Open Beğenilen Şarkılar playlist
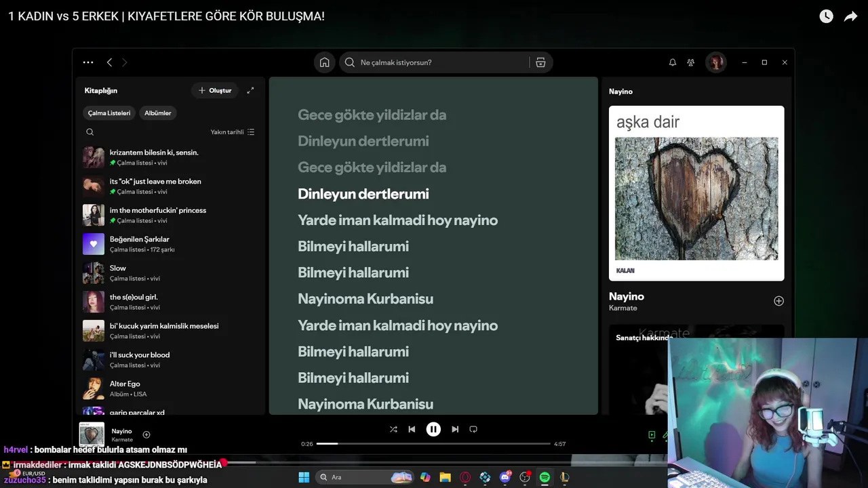 coord(170,244)
